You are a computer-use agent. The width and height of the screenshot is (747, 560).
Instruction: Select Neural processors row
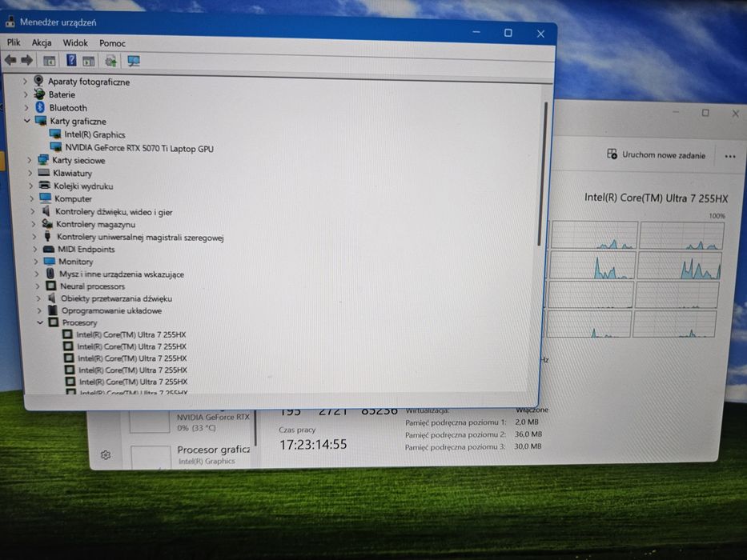(92, 286)
